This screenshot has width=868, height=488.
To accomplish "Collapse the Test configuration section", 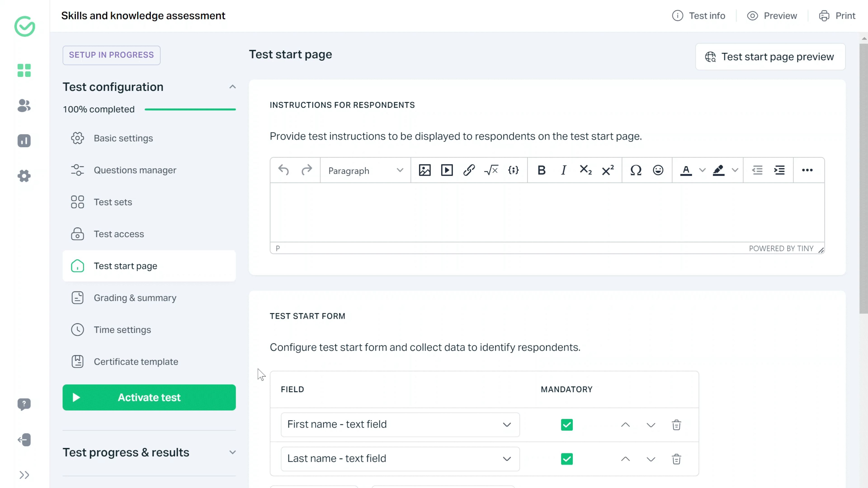I will click(x=232, y=87).
